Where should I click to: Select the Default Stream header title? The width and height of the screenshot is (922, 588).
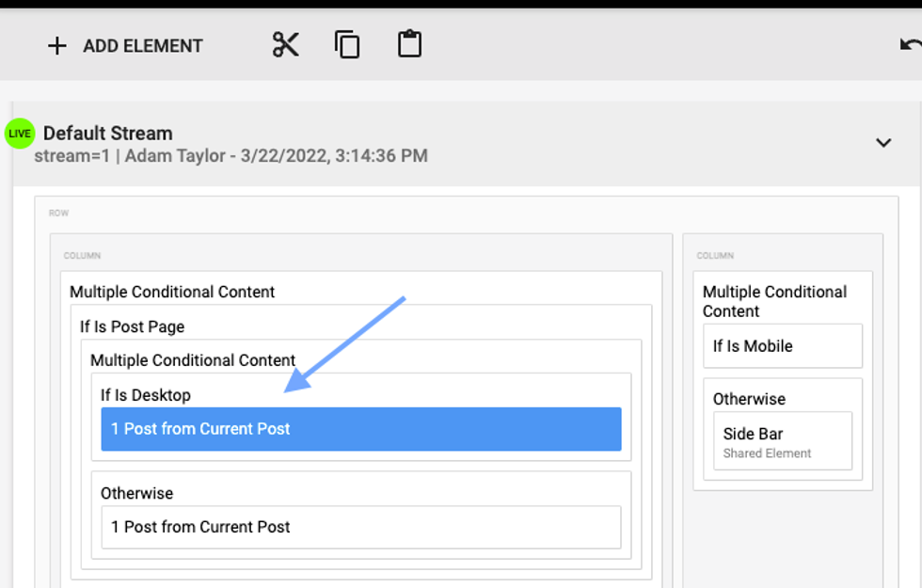pos(108,134)
